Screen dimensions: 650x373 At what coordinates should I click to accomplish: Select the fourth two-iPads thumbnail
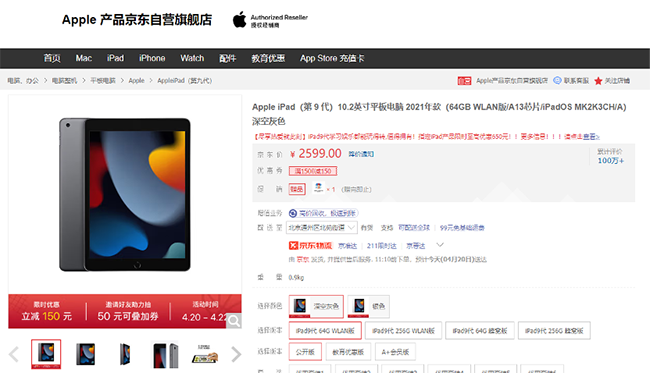[165, 354]
